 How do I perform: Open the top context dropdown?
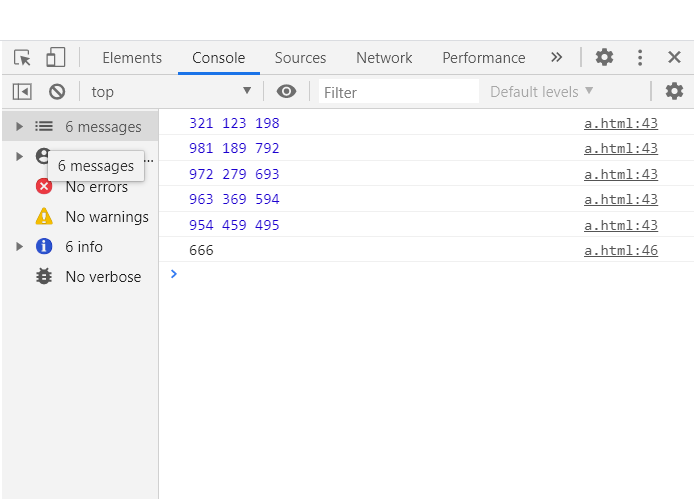[x=171, y=92]
